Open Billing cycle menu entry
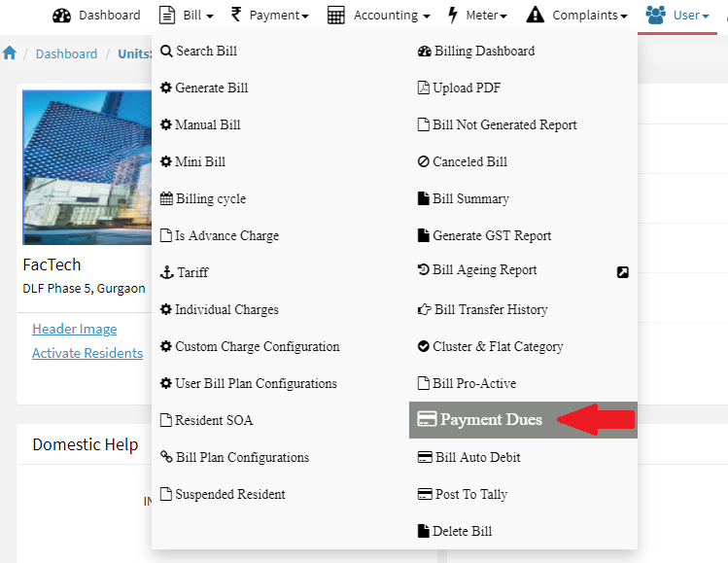The height and width of the screenshot is (563, 728). [203, 198]
